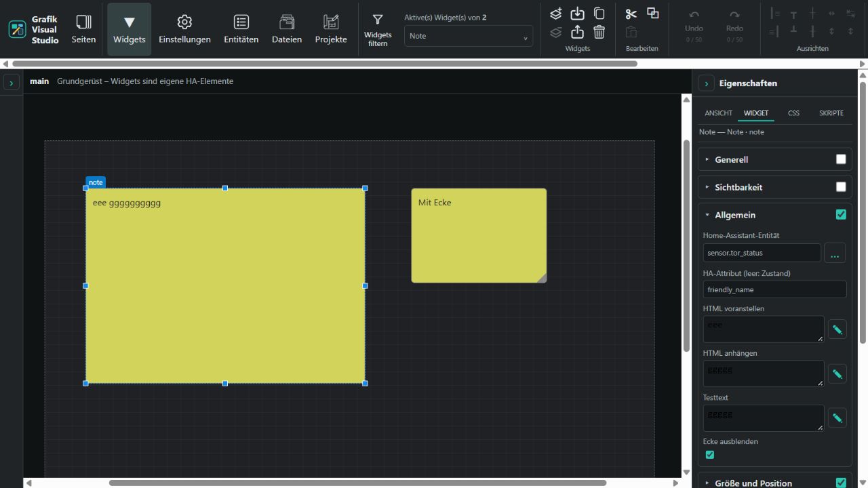Toggle the Generell section checkbox
This screenshot has width=868, height=488.
pos(841,159)
